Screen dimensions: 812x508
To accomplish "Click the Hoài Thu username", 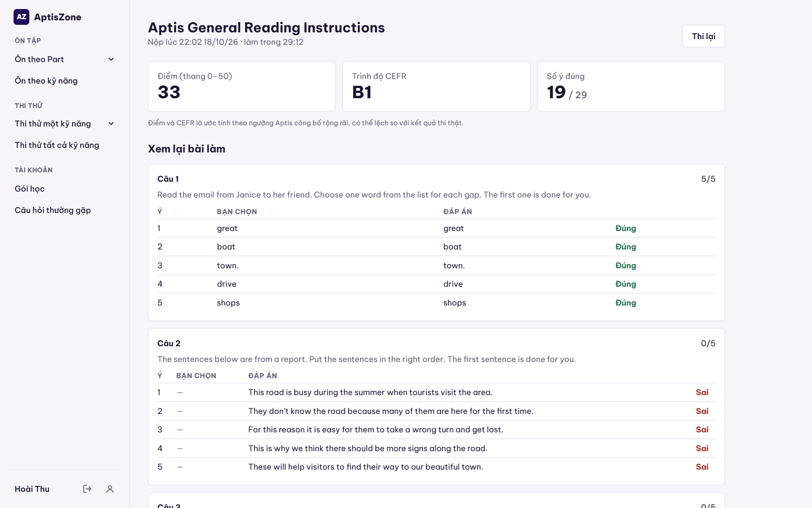I will pyautogui.click(x=32, y=489).
